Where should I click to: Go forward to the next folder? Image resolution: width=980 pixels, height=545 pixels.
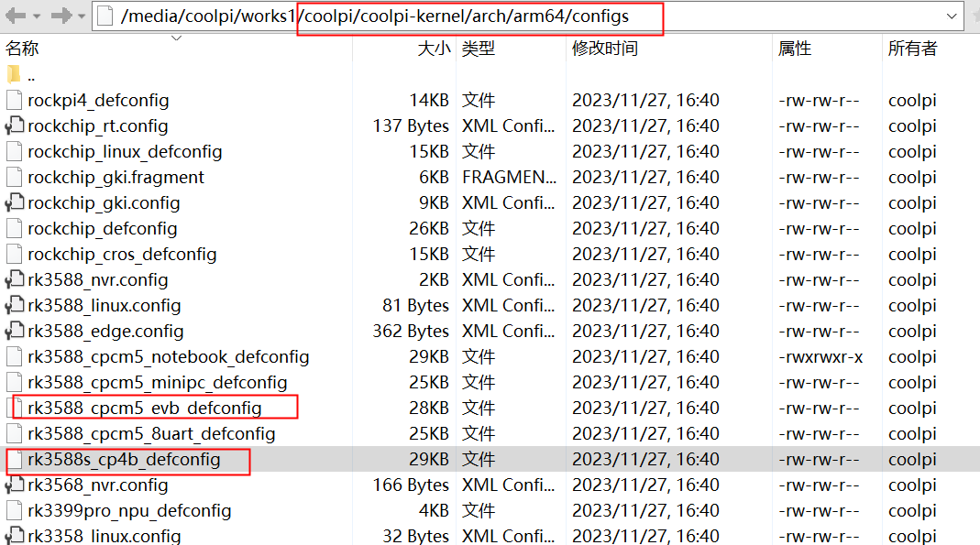click(x=61, y=16)
